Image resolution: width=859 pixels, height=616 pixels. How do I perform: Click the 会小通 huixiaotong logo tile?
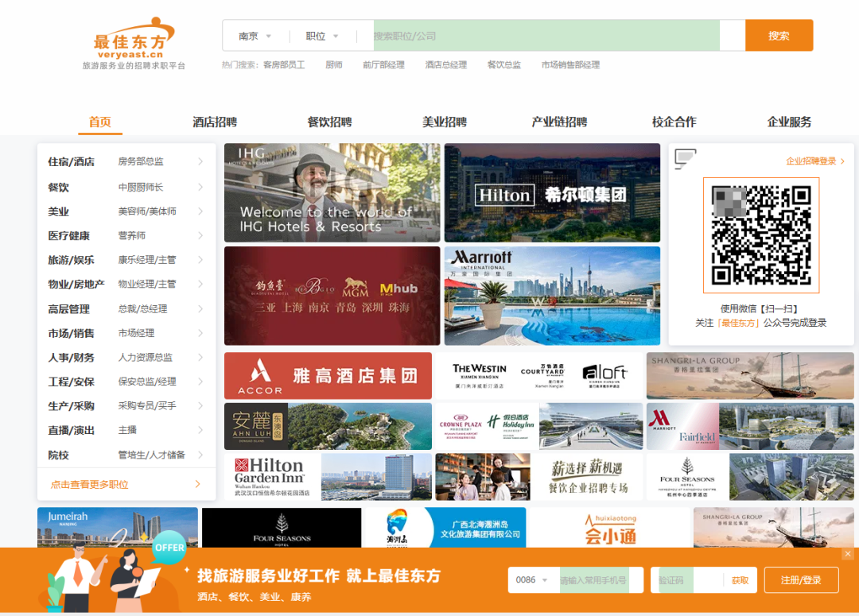(609, 528)
